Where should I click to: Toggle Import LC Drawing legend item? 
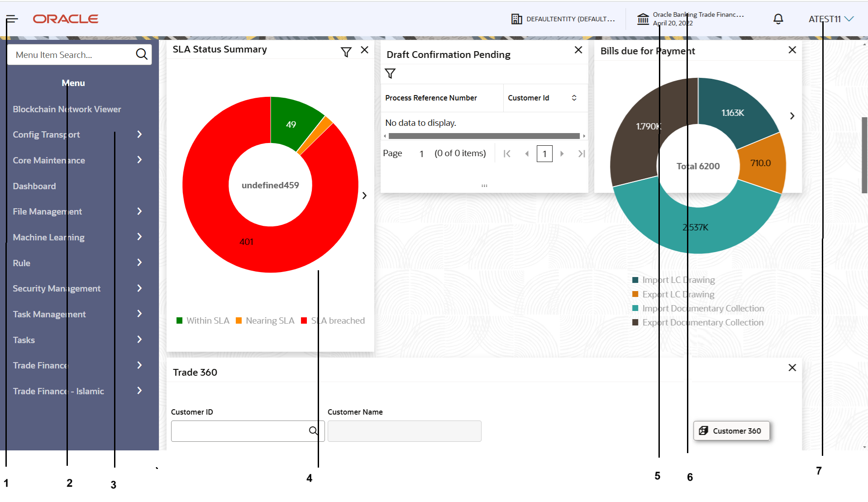[x=673, y=280]
